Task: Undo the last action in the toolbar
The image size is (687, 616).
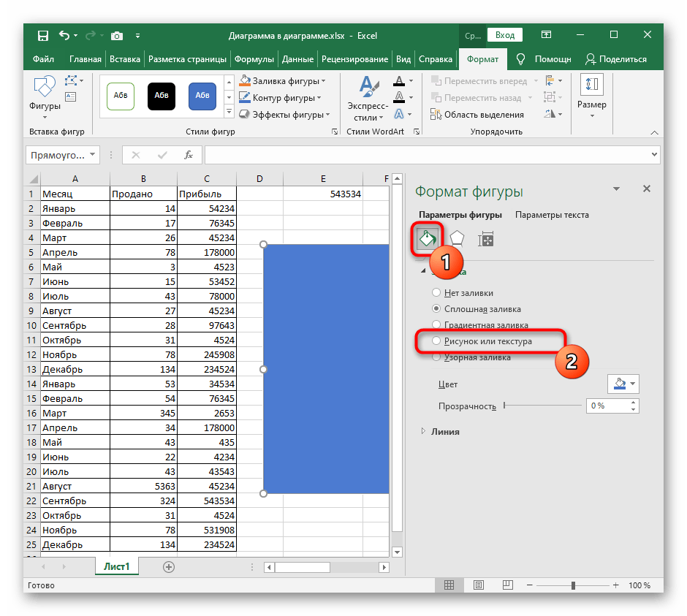Action: click(64, 35)
